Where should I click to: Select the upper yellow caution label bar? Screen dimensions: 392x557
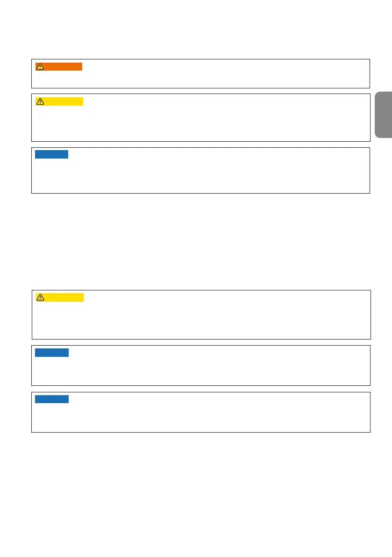(x=59, y=101)
